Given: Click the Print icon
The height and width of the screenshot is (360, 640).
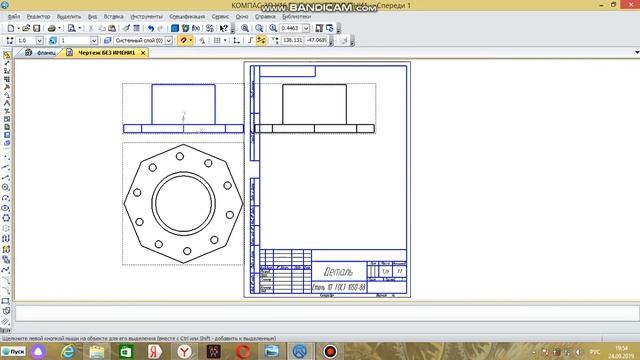Looking at the screenshot, I should click(x=51, y=28).
